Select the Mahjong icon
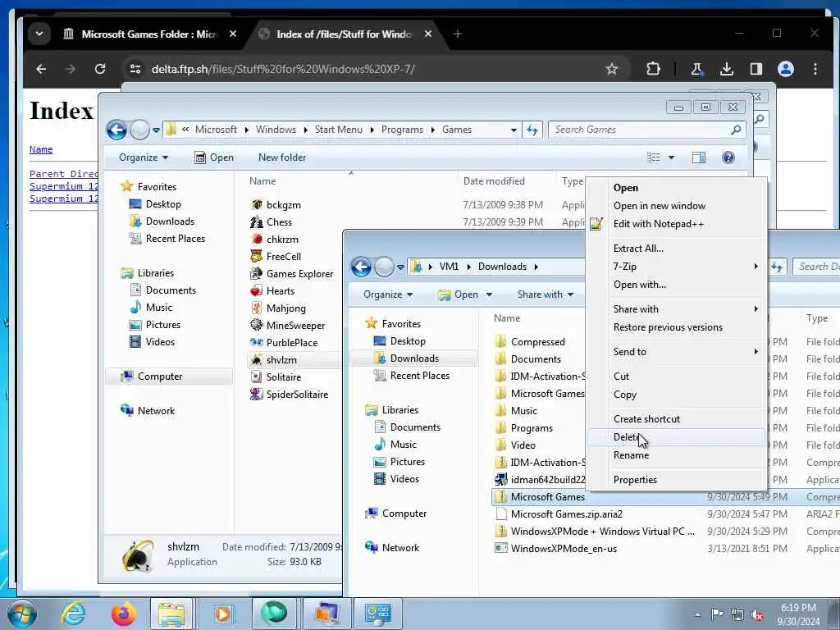 [257, 308]
